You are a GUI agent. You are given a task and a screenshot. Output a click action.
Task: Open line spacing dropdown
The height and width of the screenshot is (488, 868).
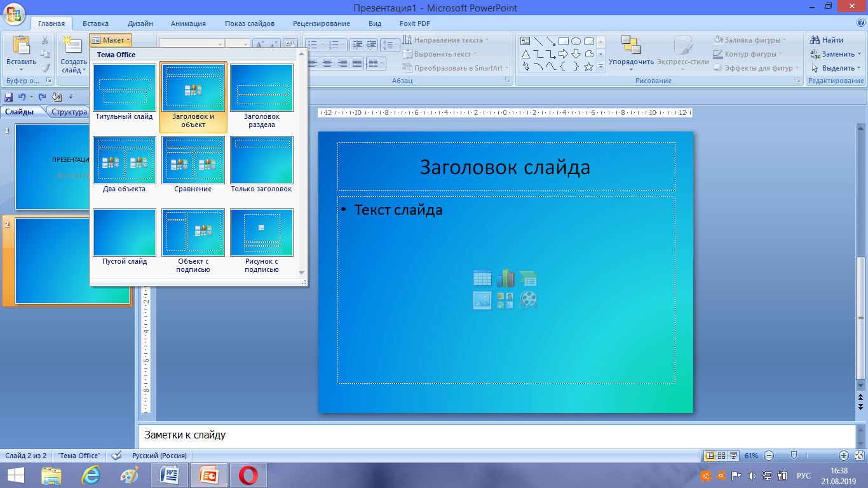coord(390,44)
